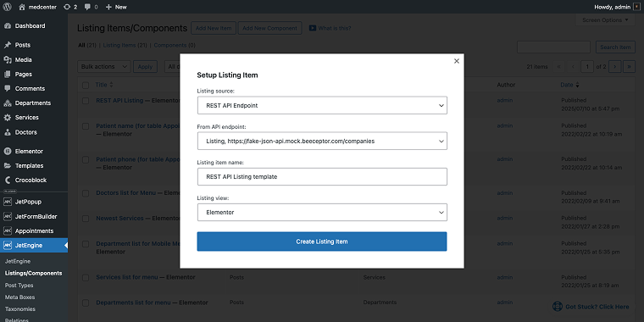Click the plus New content icon
644x322 pixels.
(108, 7)
